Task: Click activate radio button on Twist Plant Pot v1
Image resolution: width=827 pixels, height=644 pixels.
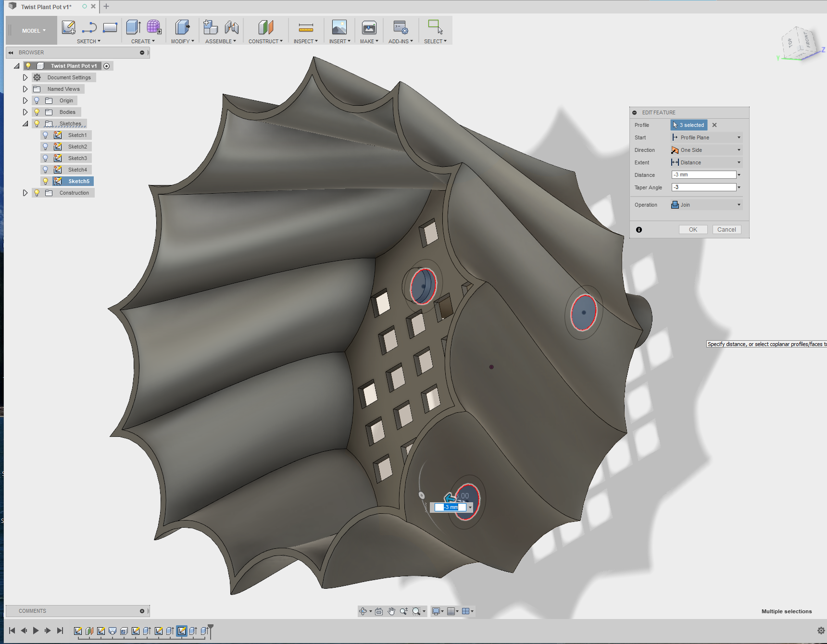Action: [x=107, y=66]
